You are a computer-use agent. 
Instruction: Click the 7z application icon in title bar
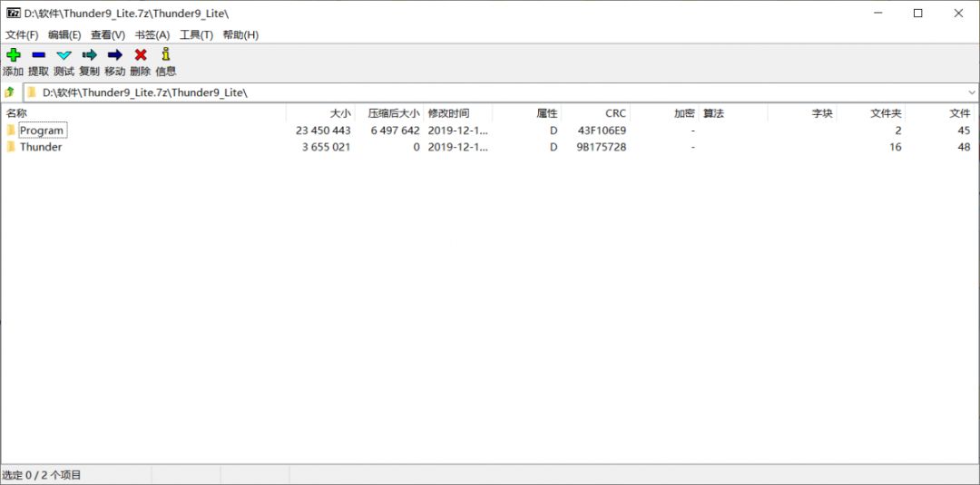(x=13, y=13)
